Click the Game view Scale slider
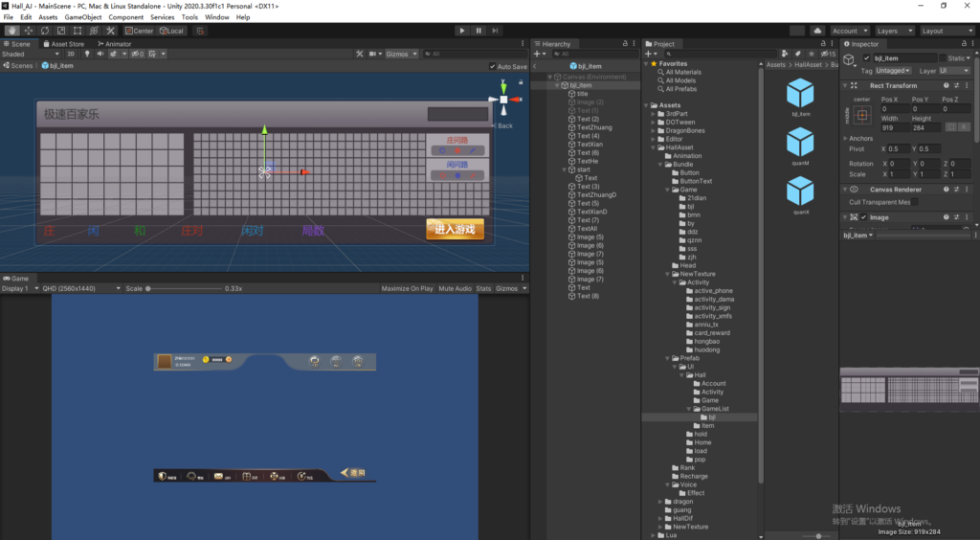 point(182,288)
